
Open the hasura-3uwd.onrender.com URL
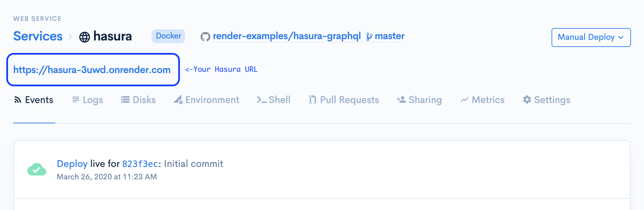(92, 70)
